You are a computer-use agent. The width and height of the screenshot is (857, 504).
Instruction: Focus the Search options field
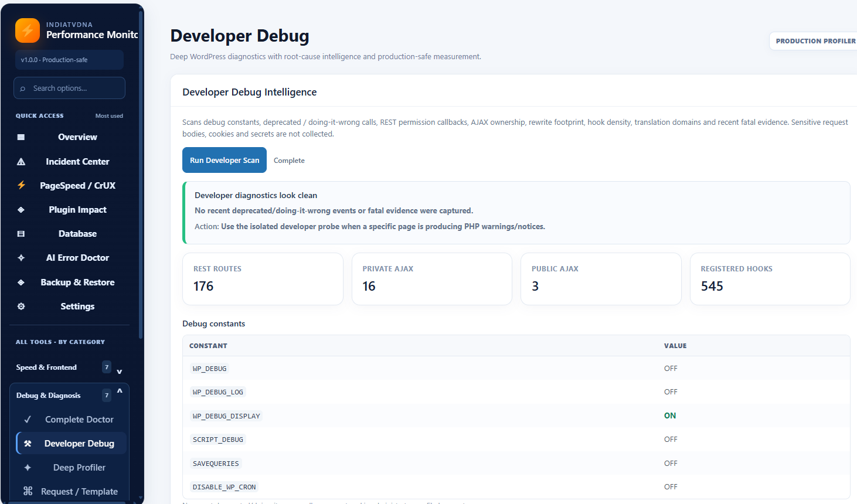pyautogui.click(x=69, y=88)
